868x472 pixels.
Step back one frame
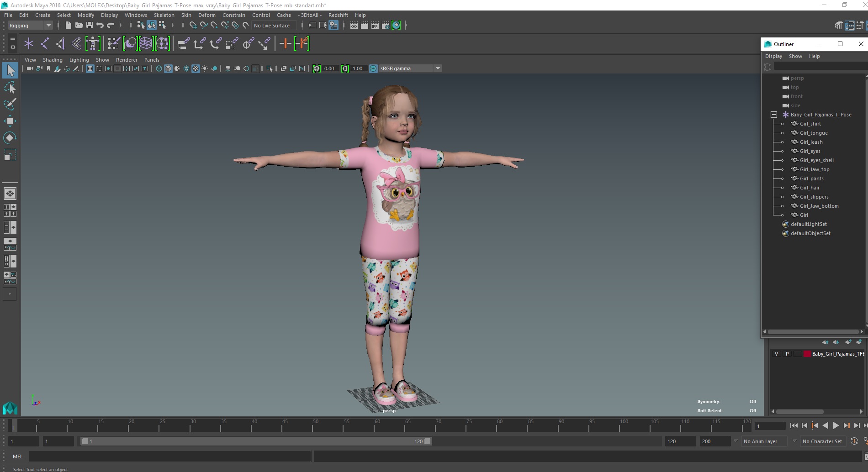point(804,425)
